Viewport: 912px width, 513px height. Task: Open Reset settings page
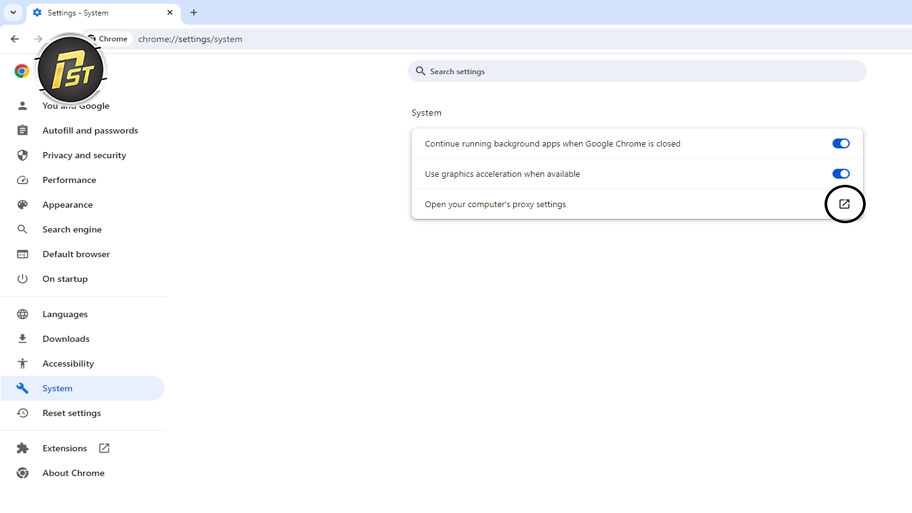72,413
